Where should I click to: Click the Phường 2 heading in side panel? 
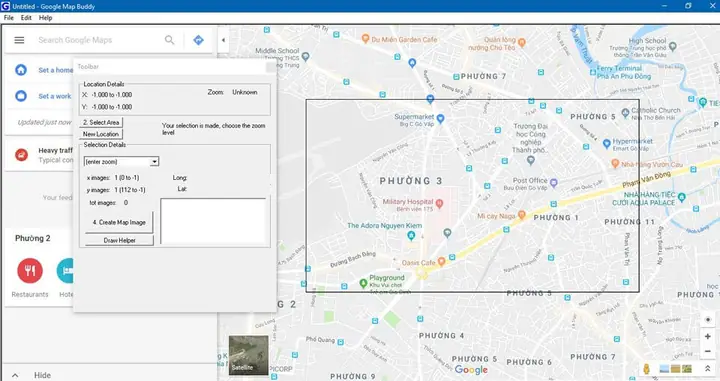tap(33, 238)
